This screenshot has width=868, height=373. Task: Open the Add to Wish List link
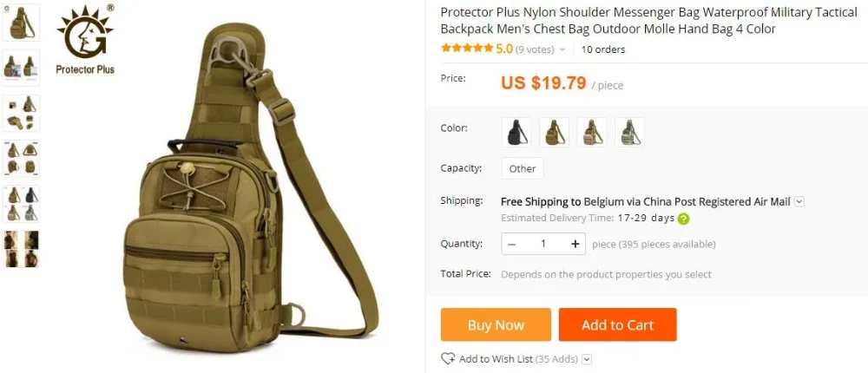[496, 359]
